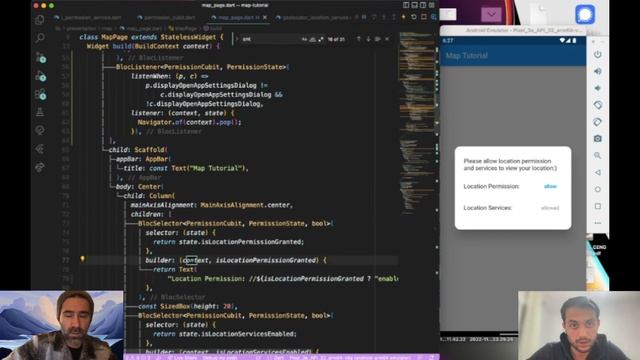The width and height of the screenshot is (640, 360).
Task: Click inside 'context' on line 77
Action: point(196,260)
